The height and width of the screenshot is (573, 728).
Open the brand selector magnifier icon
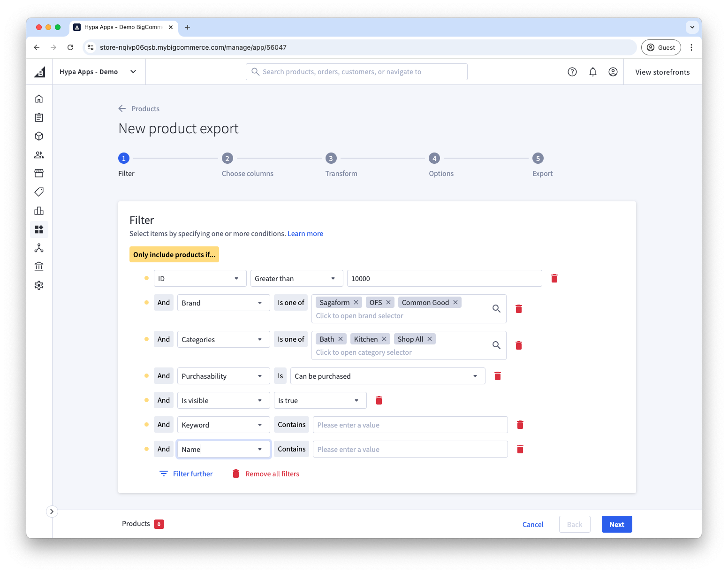pyautogui.click(x=496, y=308)
